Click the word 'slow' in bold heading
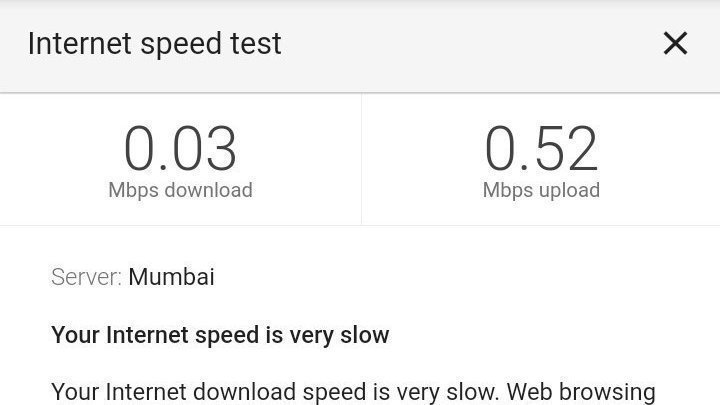The height and width of the screenshot is (405, 720). coord(365,335)
